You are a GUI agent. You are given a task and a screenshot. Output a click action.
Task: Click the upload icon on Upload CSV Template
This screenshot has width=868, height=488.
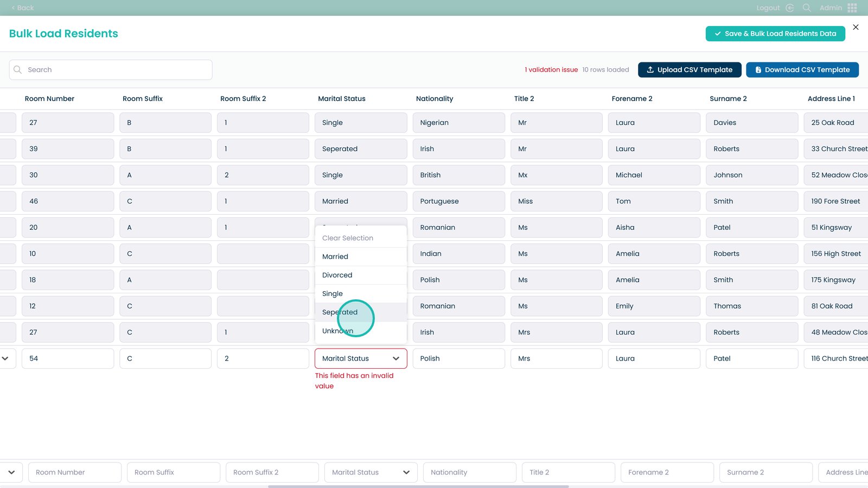tap(650, 70)
